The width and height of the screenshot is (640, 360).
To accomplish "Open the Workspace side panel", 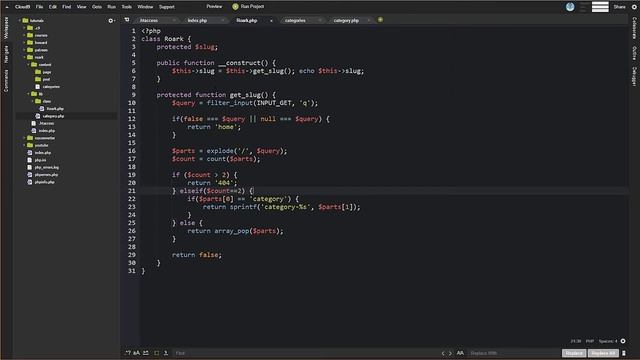I will tap(6, 28).
